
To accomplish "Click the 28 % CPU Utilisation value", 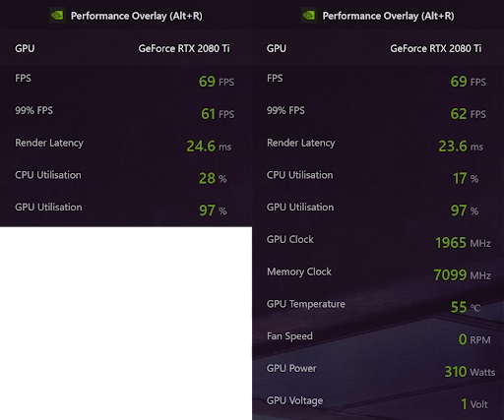I will point(213,178).
